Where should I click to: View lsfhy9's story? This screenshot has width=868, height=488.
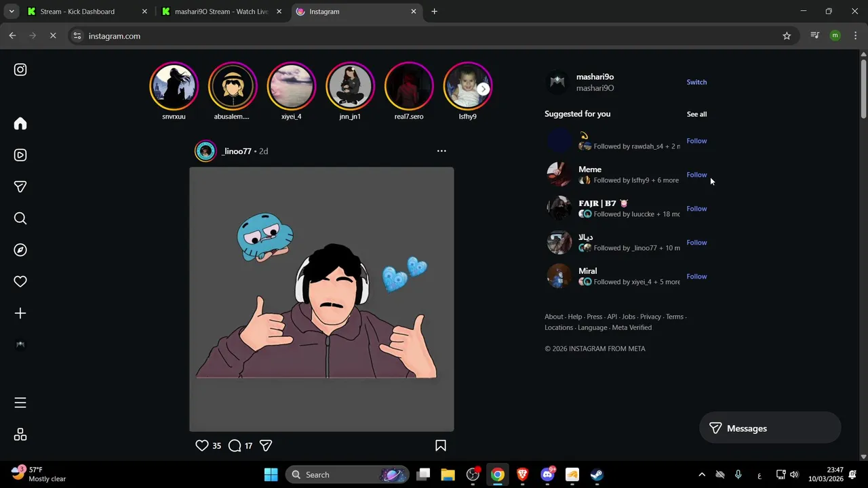(x=467, y=87)
